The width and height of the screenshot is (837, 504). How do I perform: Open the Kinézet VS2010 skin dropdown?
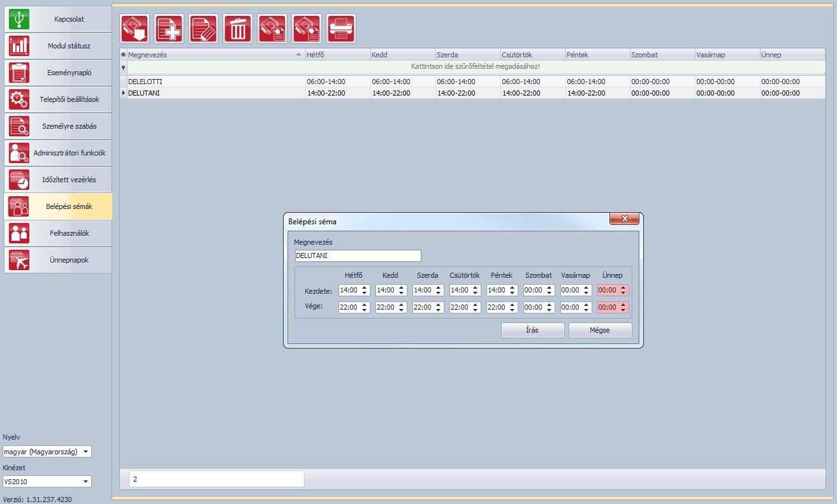tap(47, 482)
